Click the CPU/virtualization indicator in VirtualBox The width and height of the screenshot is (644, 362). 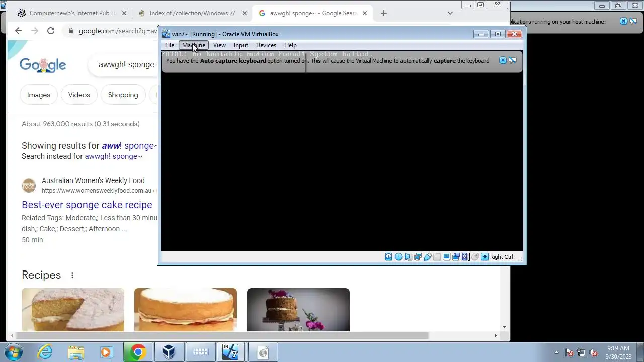(465, 257)
